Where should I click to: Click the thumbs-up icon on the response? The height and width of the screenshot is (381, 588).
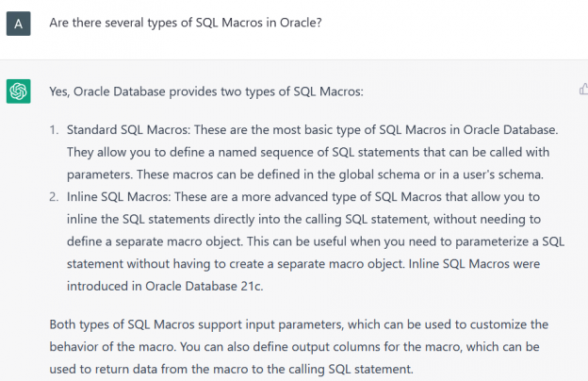[x=582, y=90]
